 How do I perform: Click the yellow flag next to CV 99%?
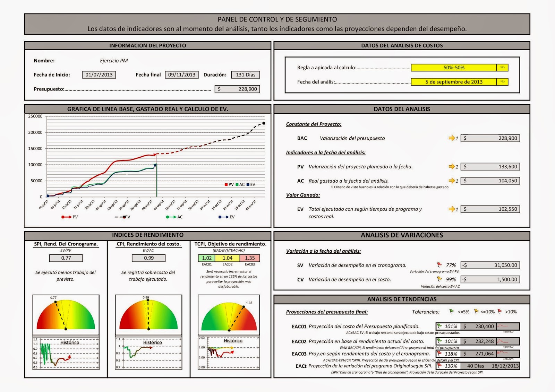point(439,279)
